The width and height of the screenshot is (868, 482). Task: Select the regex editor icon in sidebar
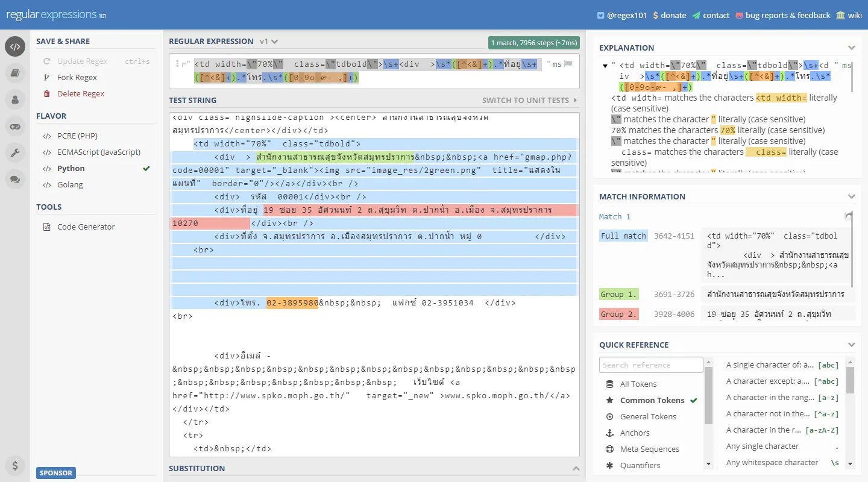pyautogui.click(x=14, y=46)
